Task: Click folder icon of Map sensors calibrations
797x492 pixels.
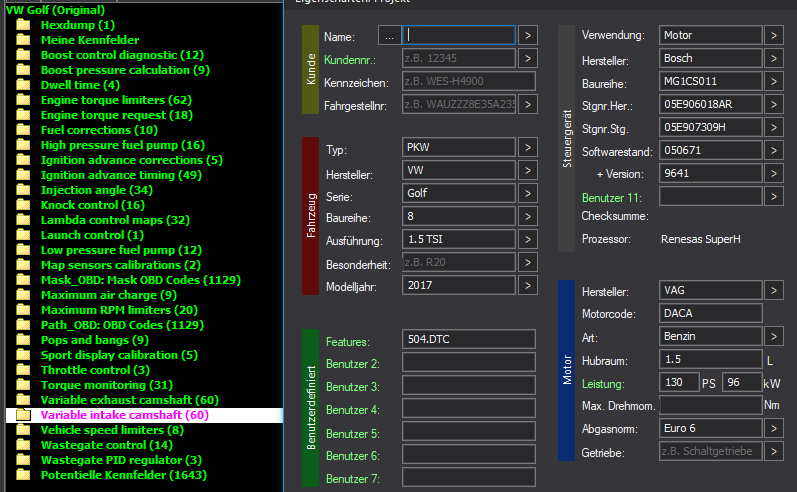Action: pyautogui.click(x=23, y=265)
